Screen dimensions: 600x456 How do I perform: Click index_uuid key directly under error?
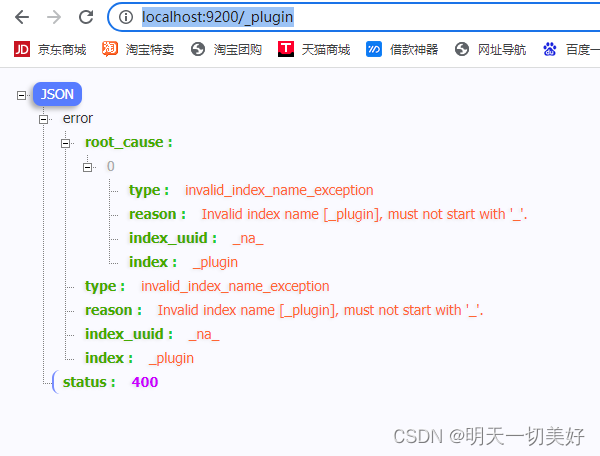129,334
